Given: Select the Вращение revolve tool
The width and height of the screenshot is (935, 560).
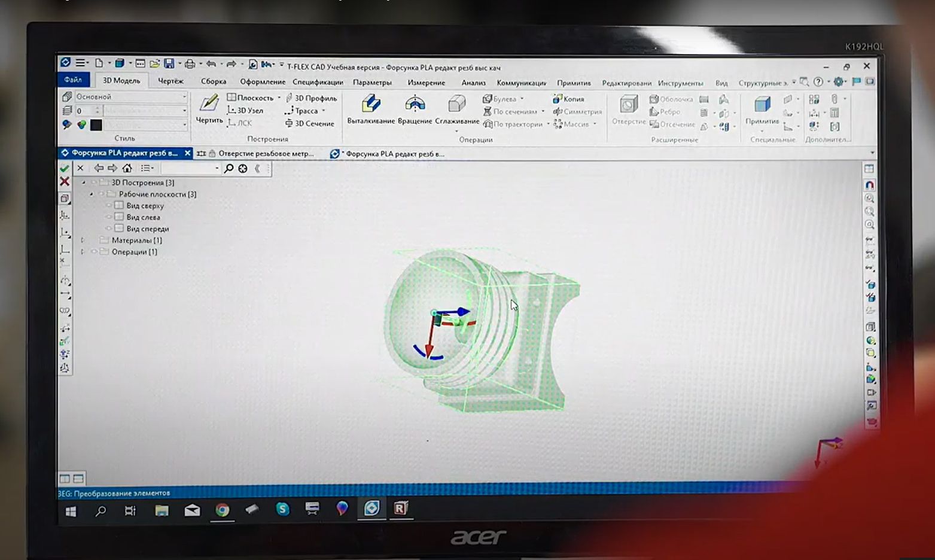Looking at the screenshot, I should click(415, 109).
